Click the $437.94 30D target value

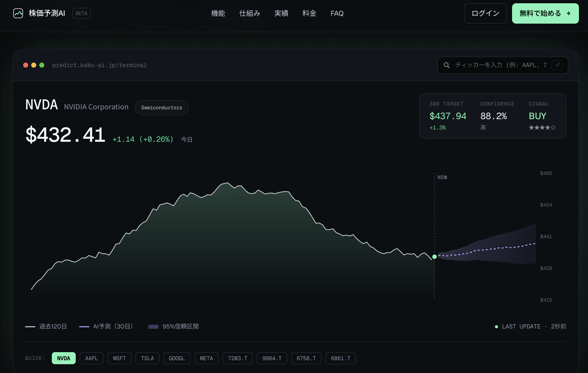[448, 116]
